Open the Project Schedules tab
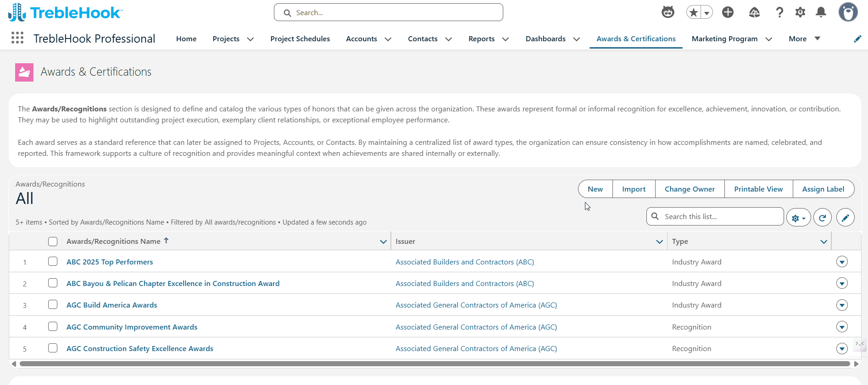 (300, 39)
